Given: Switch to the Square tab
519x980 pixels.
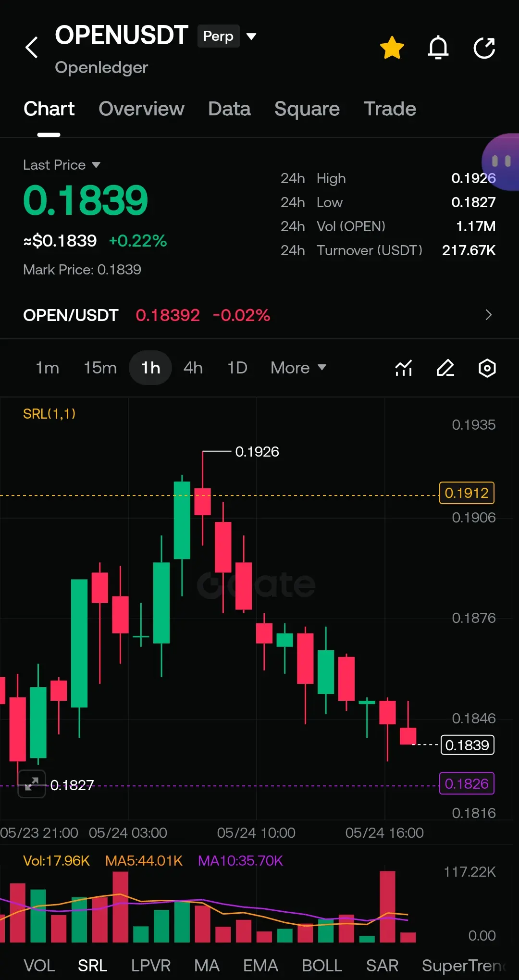Looking at the screenshot, I should coord(307,109).
